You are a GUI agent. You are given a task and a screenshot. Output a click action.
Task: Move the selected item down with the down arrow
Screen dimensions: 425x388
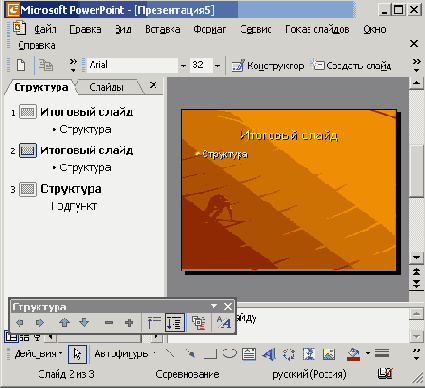(x=84, y=323)
